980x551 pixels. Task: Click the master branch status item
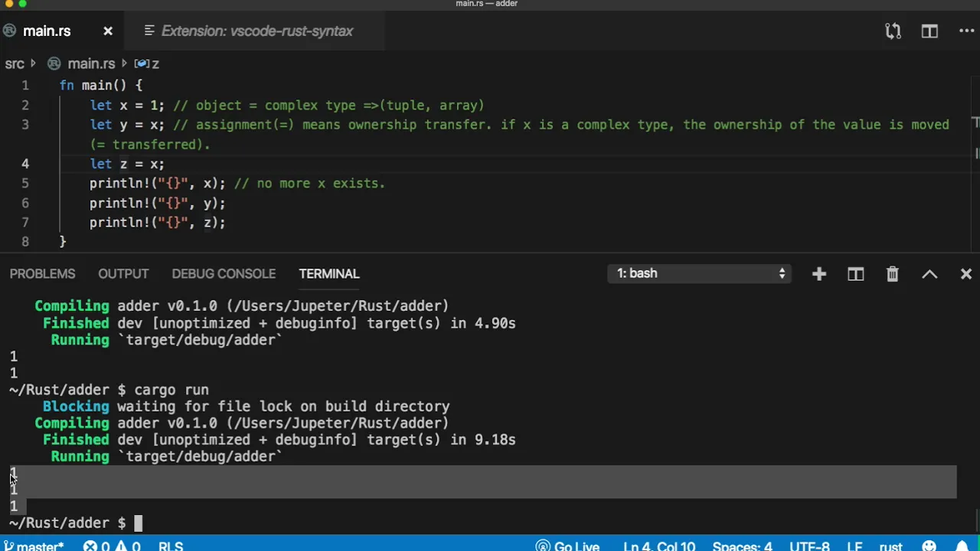(x=34, y=545)
